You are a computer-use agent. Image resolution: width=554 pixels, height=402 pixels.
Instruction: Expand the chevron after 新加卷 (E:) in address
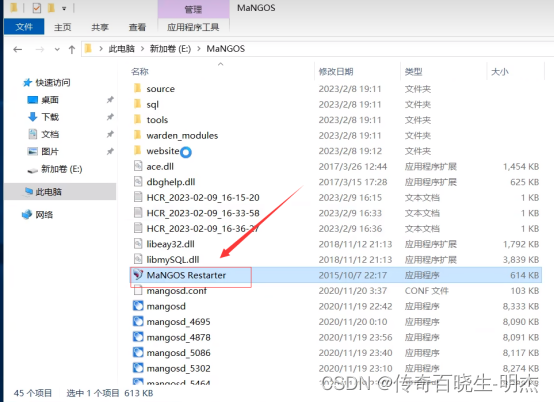point(199,49)
